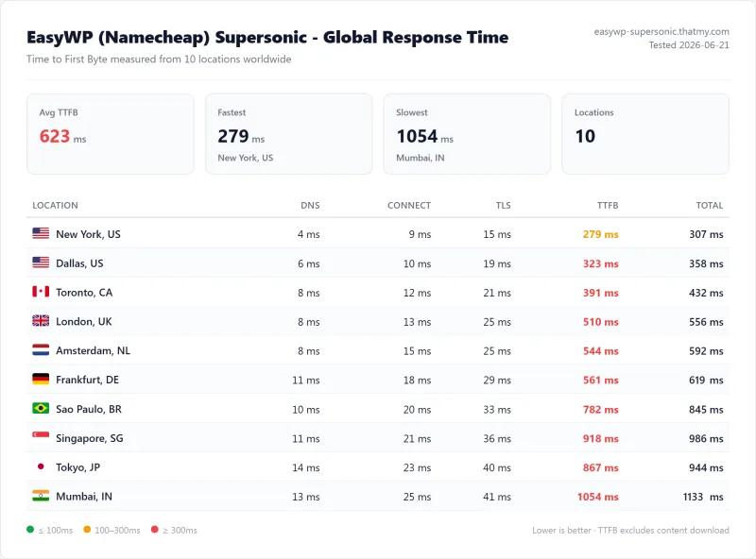
Task: Click the Indian flag beside Mumbai
Action: click(x=41, y=496)
